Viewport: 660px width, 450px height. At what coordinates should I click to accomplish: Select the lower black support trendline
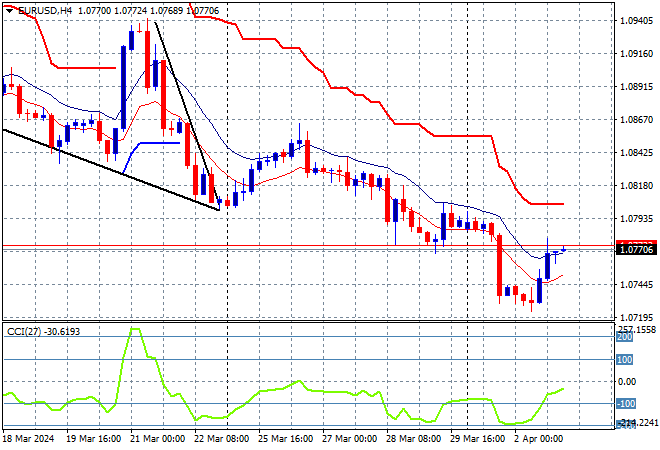pos(110,168)
